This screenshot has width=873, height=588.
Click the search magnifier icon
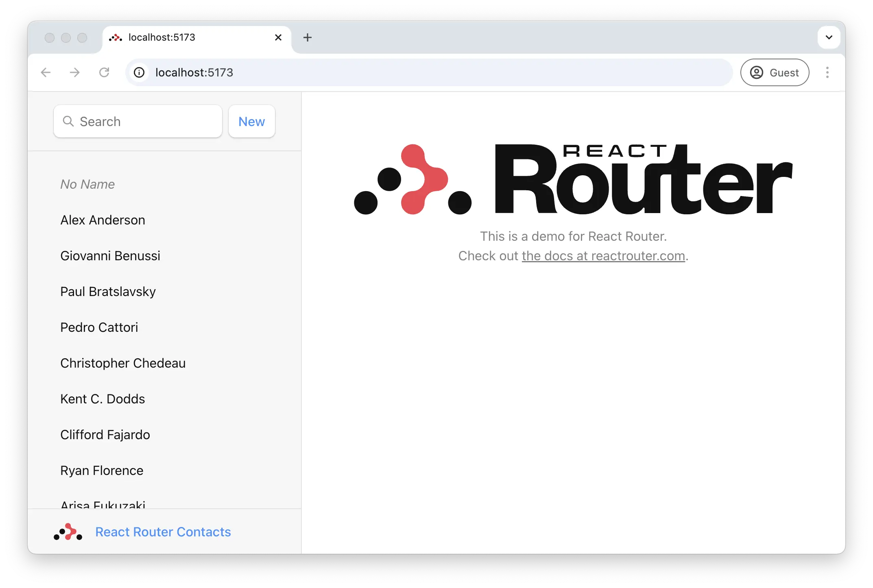coord(68,121)
